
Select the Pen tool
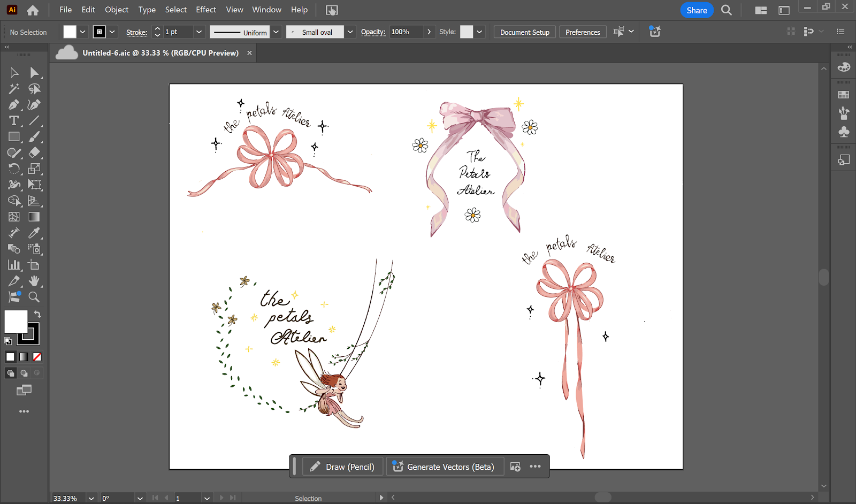click(x=14, y=105)
